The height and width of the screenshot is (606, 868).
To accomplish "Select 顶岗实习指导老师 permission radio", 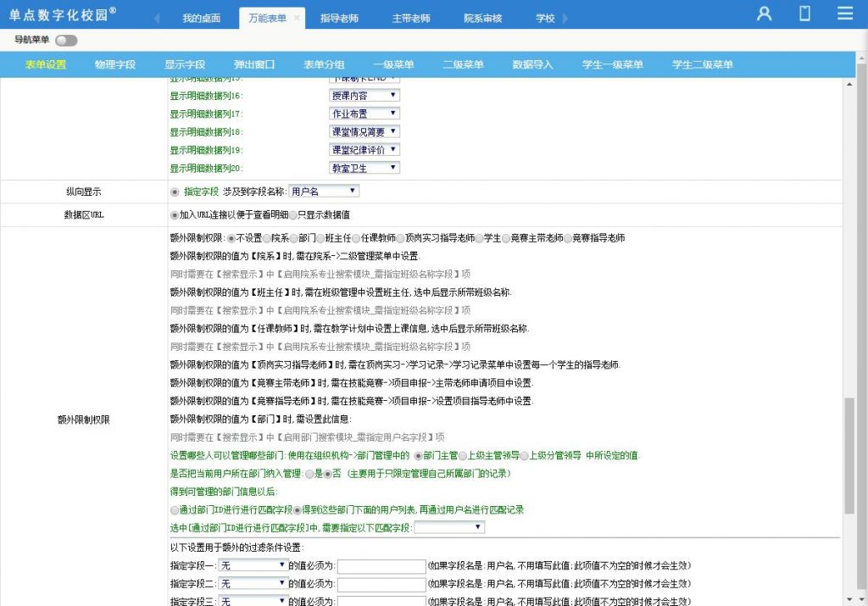I will (x=400, y=238).
